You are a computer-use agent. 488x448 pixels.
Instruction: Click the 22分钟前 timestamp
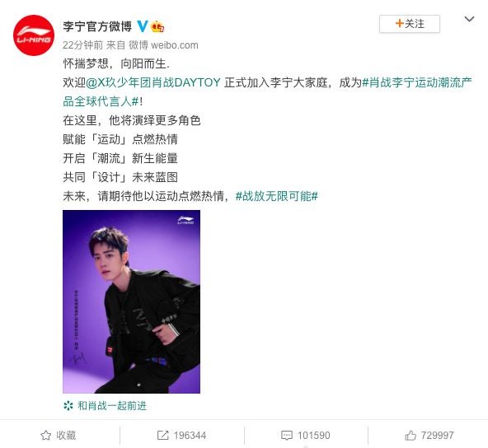point(82,45)
